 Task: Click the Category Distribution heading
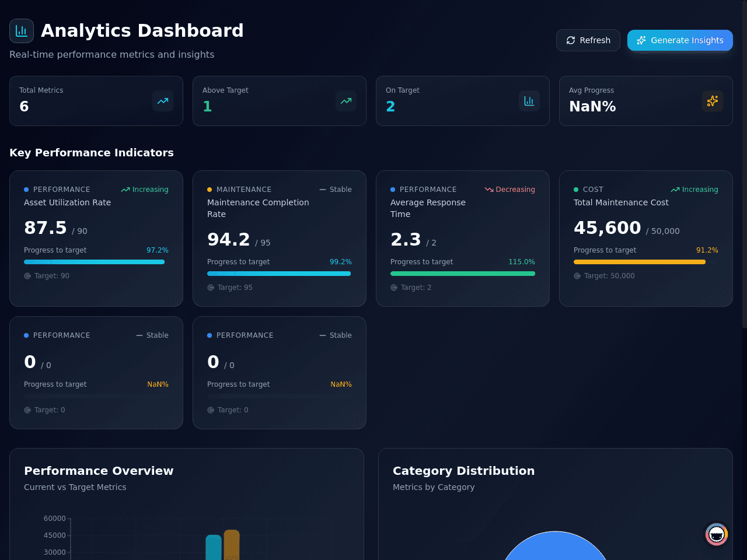[x=463, y=471]
